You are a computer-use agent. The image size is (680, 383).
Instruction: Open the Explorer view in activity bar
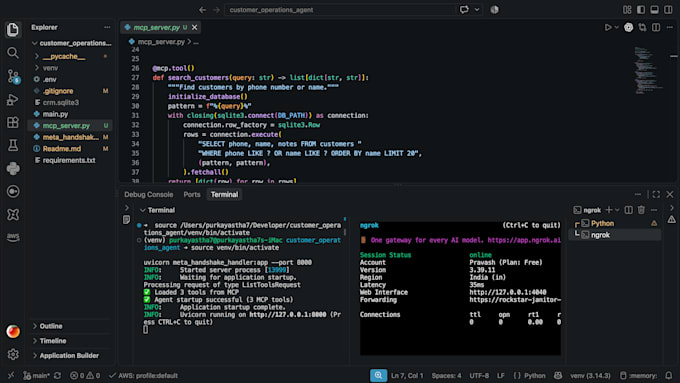point(13,29)
